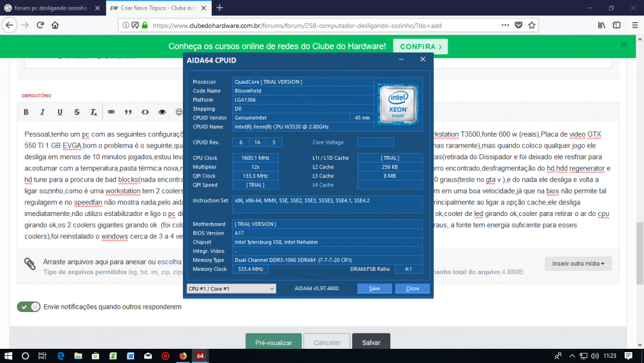Click the code snippet icon
Image resolution: width=644 pixels, height=363 pixels.
coord(145,112)
